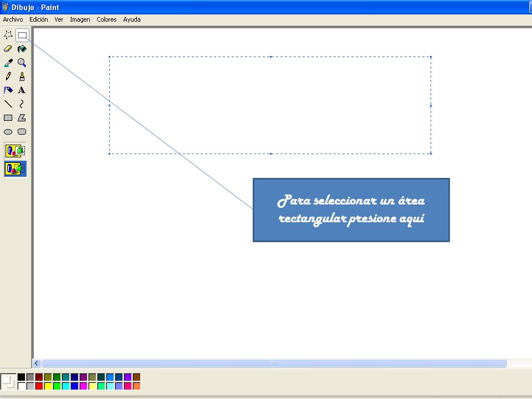The image size is (532, 399).
Task: Choose the bright red swatch
Action: pos(39,386)
